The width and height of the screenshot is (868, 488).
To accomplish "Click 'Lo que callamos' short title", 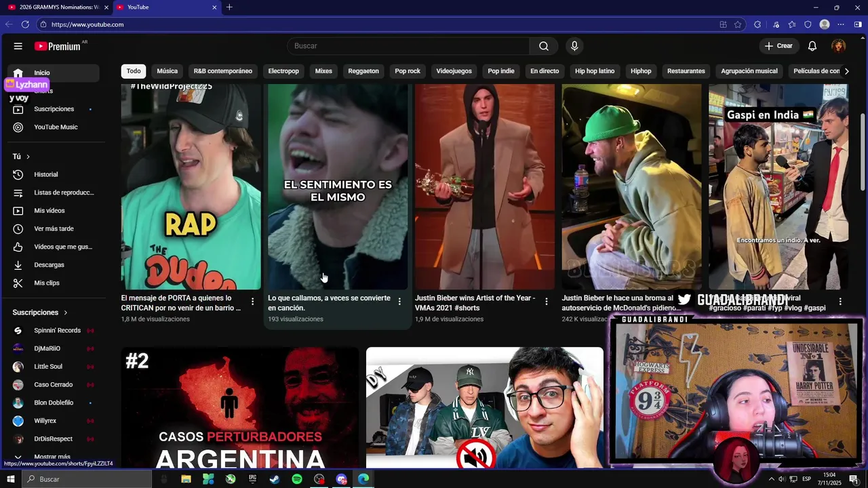I will (329, 303).
